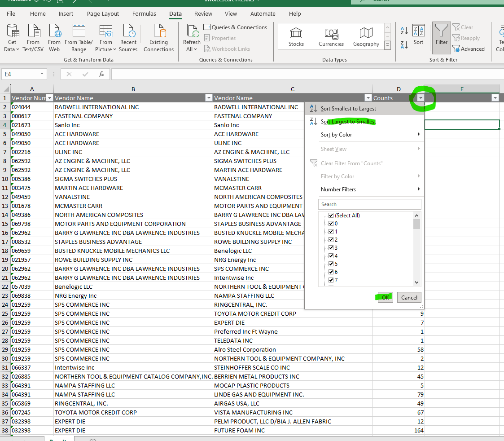Open Recent Sources
504x441 pixels.
click(128, 38)
